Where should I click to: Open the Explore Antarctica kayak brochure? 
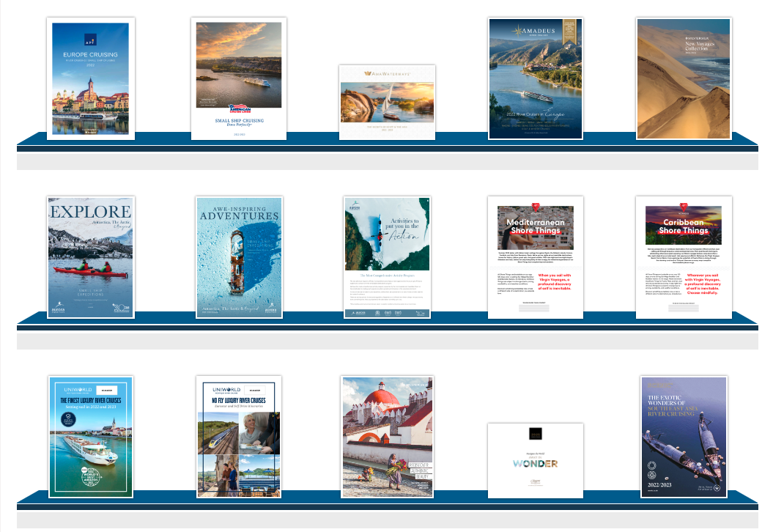click(x=91, y=257)
